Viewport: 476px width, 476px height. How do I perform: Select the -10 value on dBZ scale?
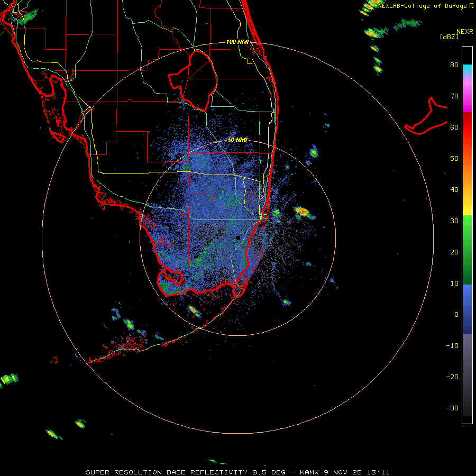click(x=452, y=346)
